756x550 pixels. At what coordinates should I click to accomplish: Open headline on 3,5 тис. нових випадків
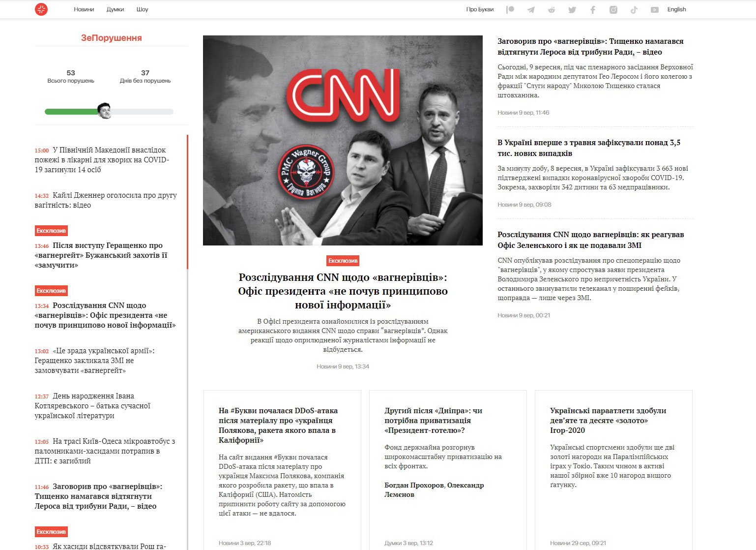[x=589, y=148]
